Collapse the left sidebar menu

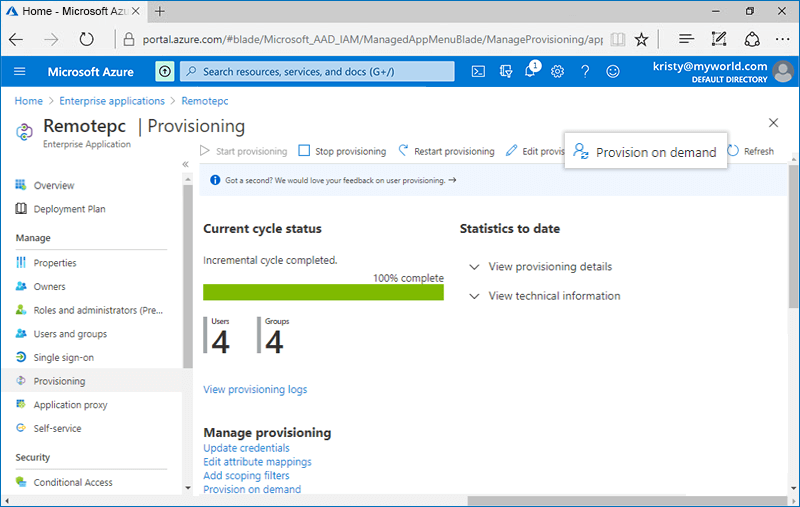coord(185,164)
